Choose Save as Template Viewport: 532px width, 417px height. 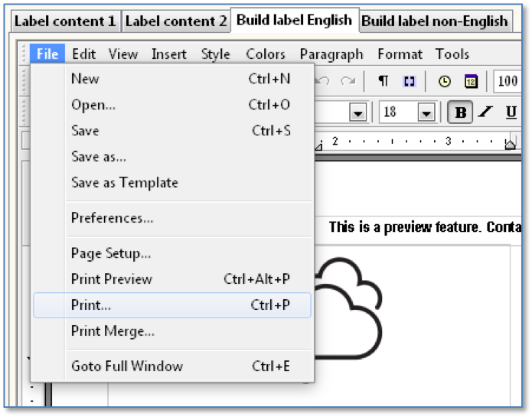coord(172,183)
